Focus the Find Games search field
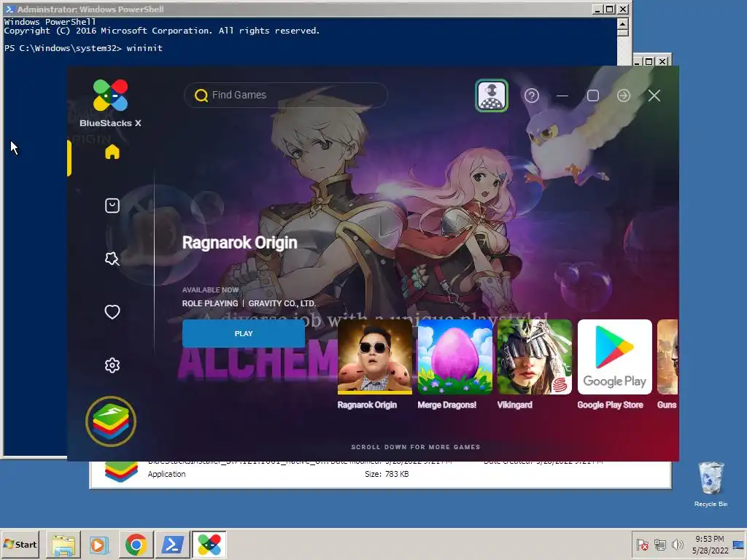 pos(286,96)
